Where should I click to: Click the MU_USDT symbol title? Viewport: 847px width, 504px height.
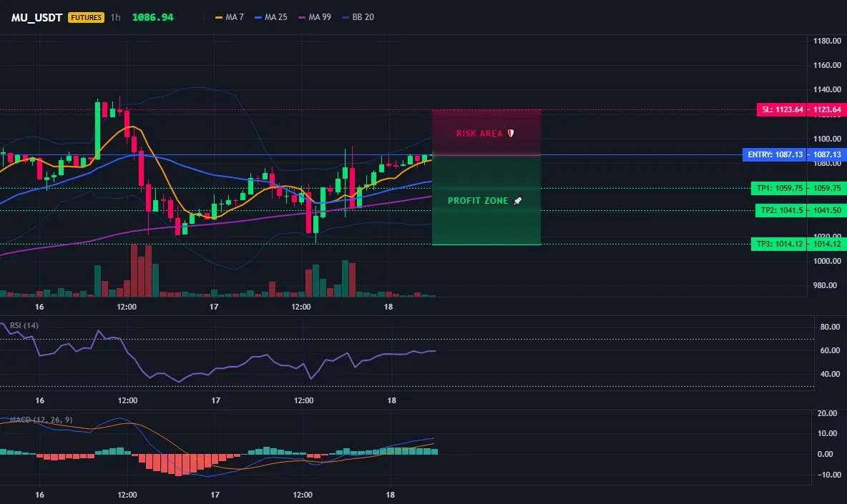pos(36,17)
